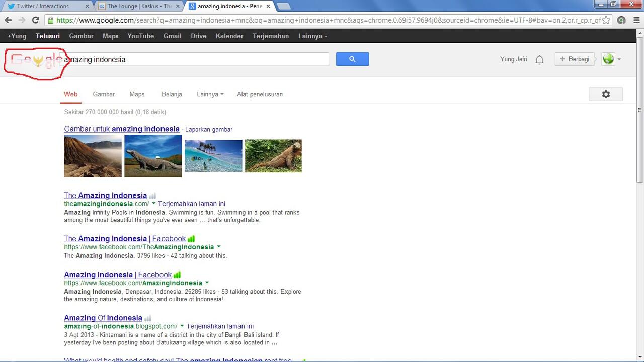Viewport: 644px width, 362px height.
Task: Click Terjemahkan laman ini for theamazingindonesia.com
Action: click(192, 204)
